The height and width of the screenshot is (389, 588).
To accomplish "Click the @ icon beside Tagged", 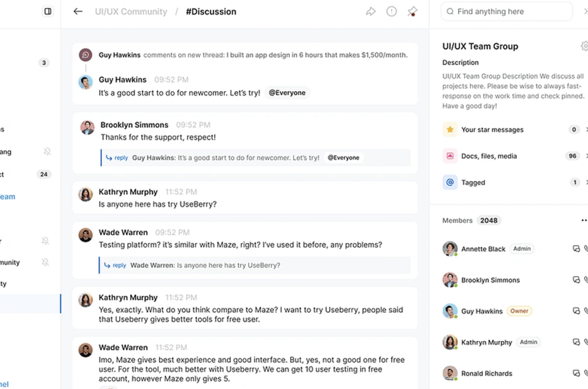I will (x=450, y=182).
